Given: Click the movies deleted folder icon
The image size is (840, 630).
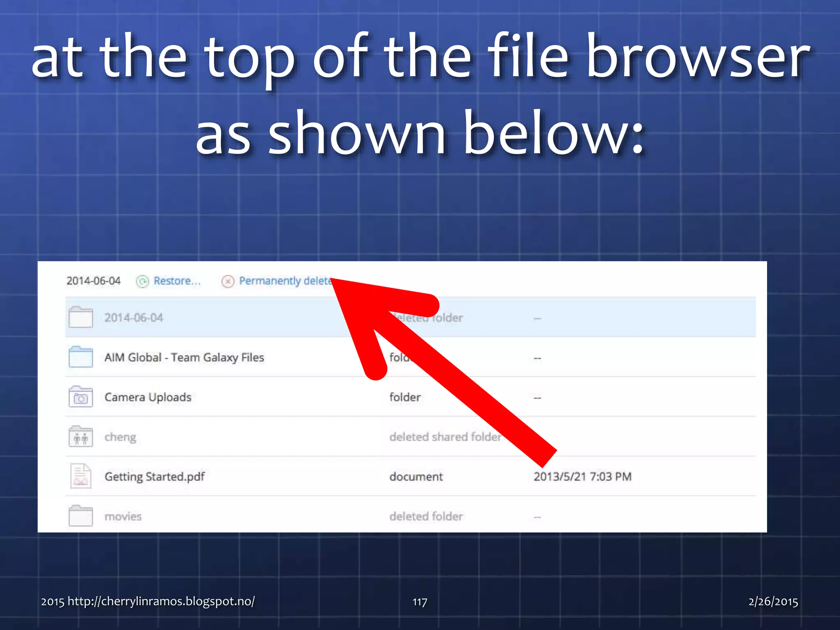Looking at the screenshot, I should pyautogui.click(x=81, y=516).
